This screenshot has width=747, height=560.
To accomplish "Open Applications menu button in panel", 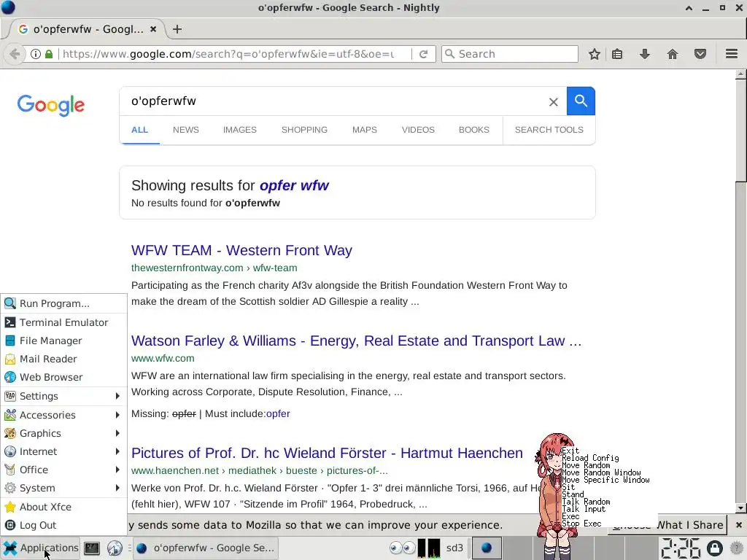I will (x=41, y=548).
